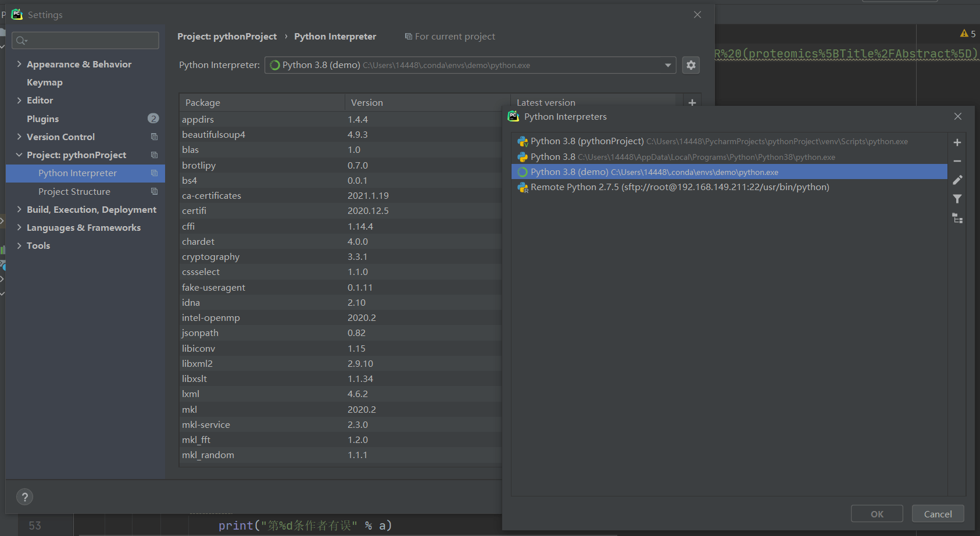
Task: Install package with plus icon in Settings table
Action: point(692,102)
